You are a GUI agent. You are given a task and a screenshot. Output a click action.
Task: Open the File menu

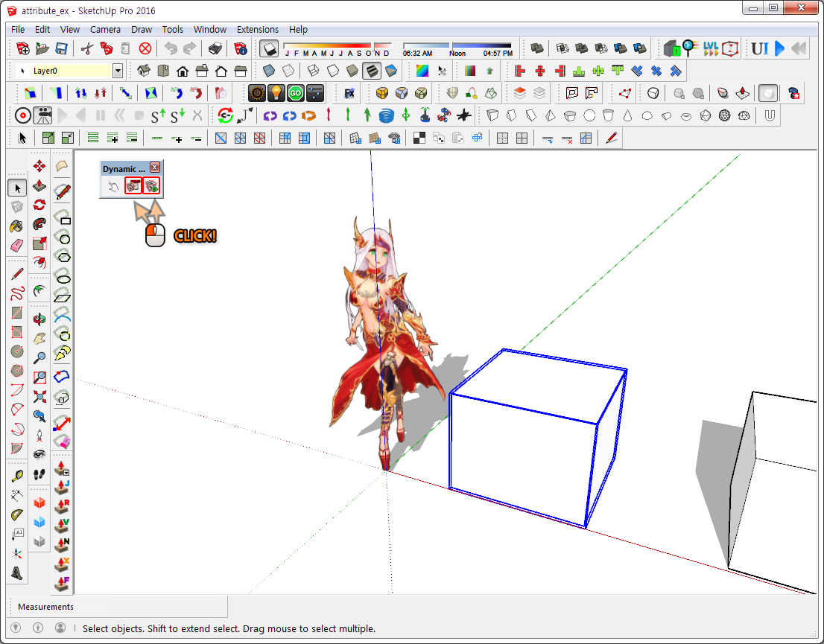coord(18,30)
